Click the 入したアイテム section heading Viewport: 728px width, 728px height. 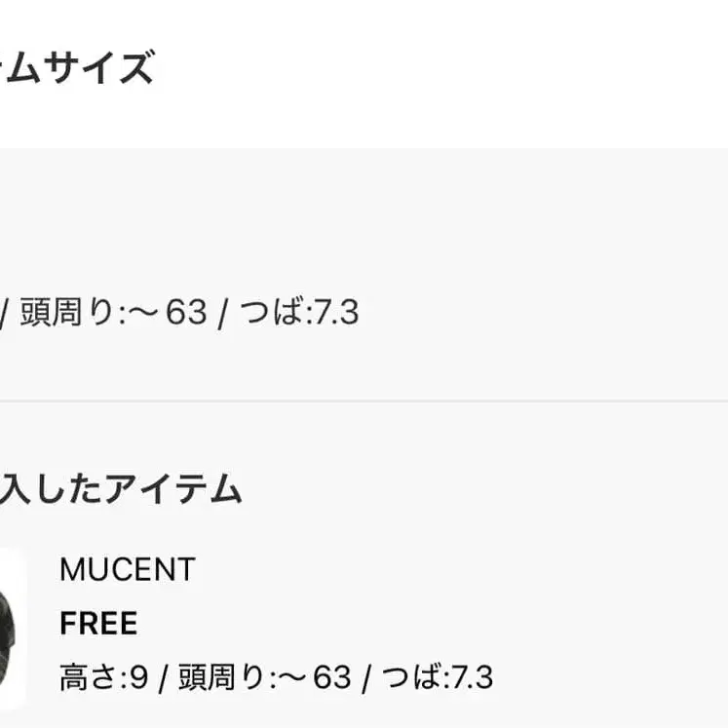tap(121, 488)
